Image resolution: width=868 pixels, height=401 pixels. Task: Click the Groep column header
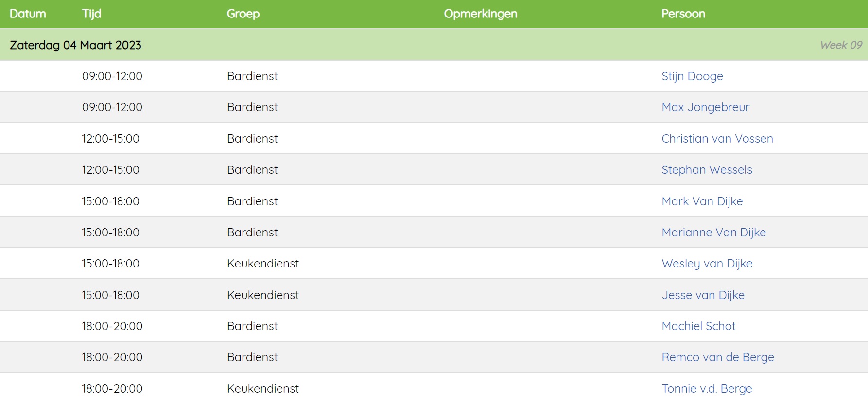(x=243, y=14)
